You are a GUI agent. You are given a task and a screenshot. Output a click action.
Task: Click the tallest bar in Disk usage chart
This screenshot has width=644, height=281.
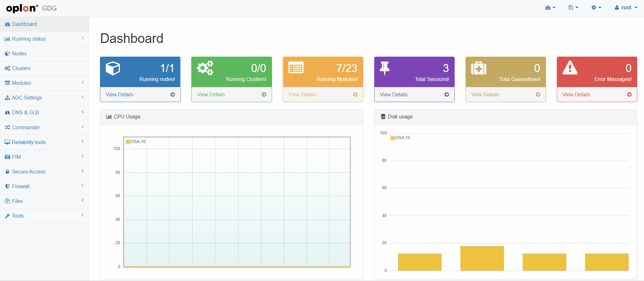[482, 258]
